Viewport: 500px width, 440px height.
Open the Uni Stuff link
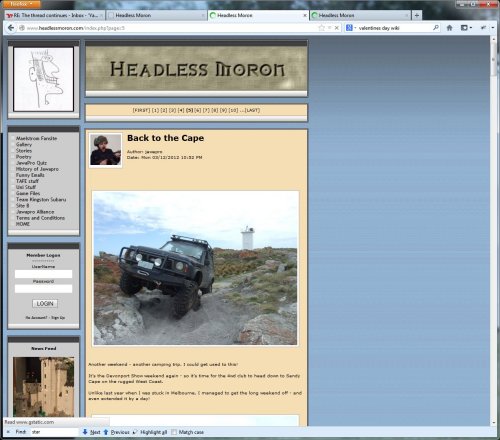click(26, 187)
